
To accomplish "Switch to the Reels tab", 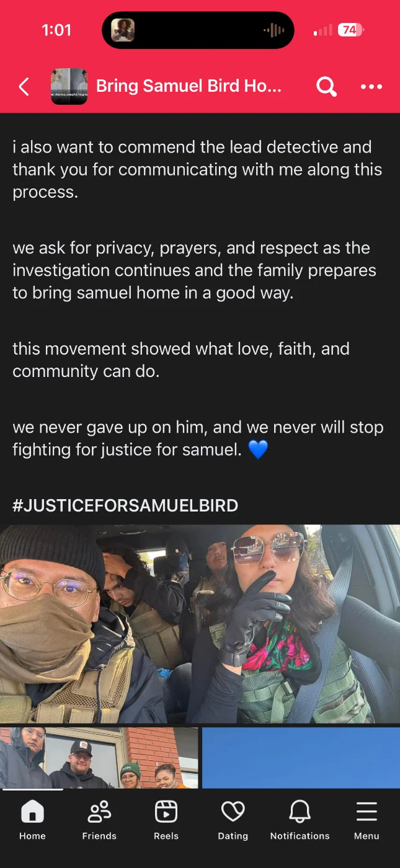I will click(166, 820).
